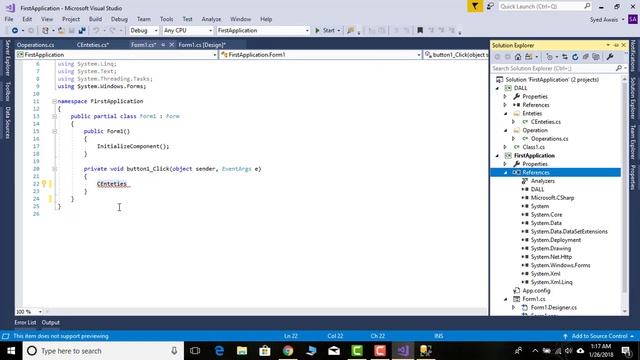Open the Analyze menu
Image resolution: width=640 pixels, height=360 pixels.
(211, 19)
